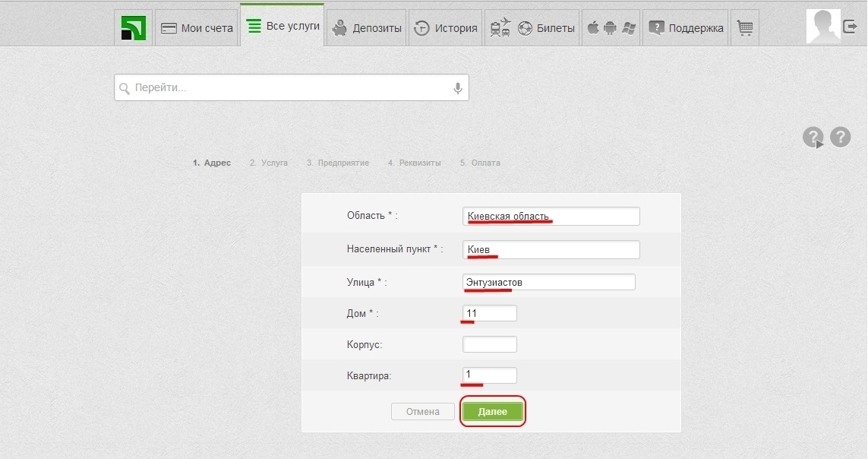
Task: Click the history clock icon
Action: (421, 28)
